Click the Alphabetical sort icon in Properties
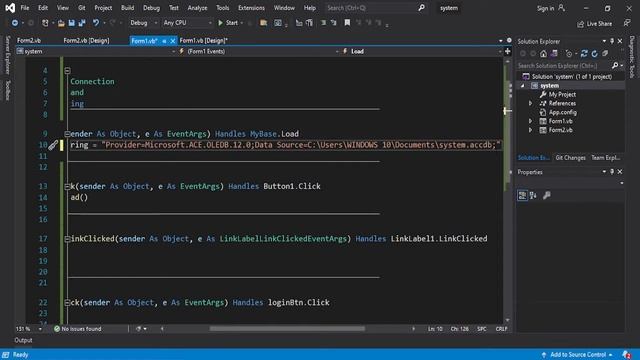 coord(533,196)
